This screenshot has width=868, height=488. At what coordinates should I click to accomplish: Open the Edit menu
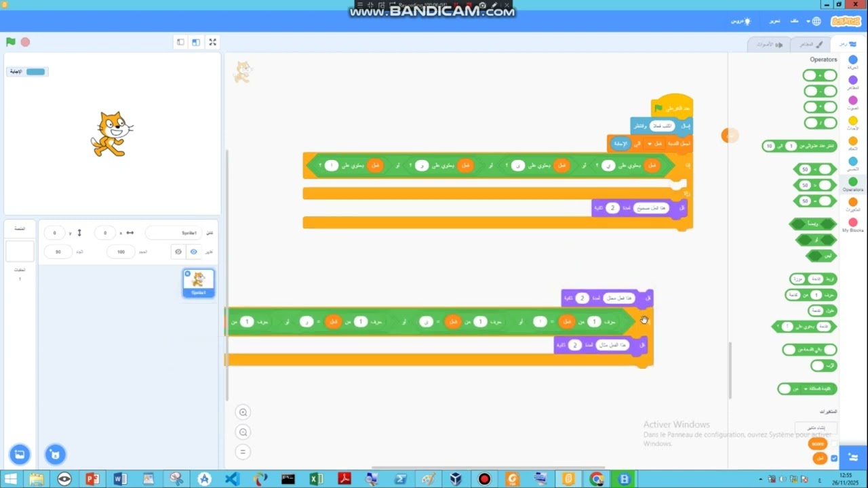coord(774,21)
